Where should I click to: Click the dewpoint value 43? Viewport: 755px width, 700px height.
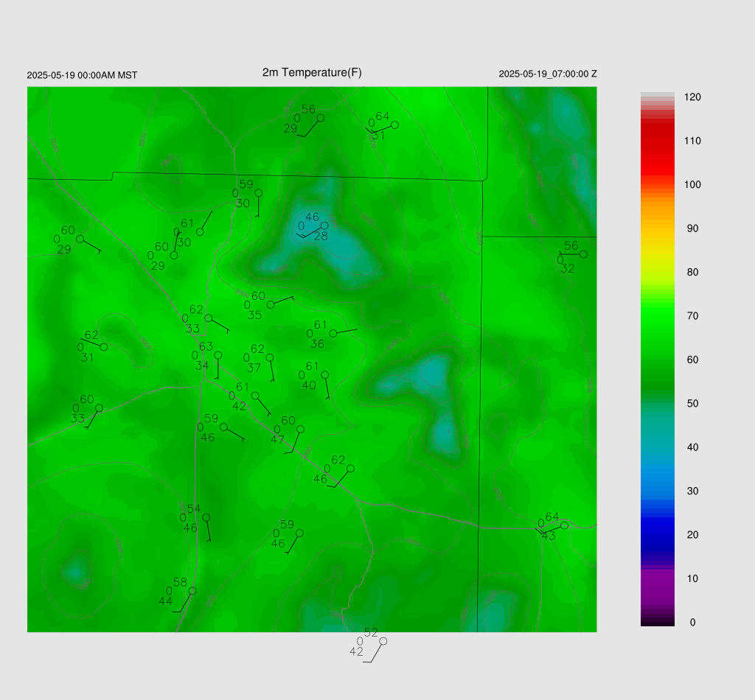click(x=549, y=536)
